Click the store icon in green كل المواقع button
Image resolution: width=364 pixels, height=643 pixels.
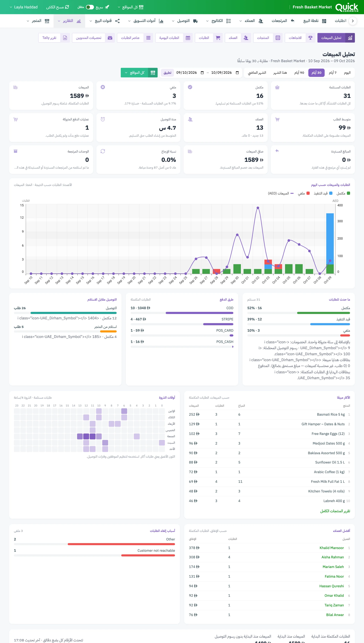pos(153,73)
